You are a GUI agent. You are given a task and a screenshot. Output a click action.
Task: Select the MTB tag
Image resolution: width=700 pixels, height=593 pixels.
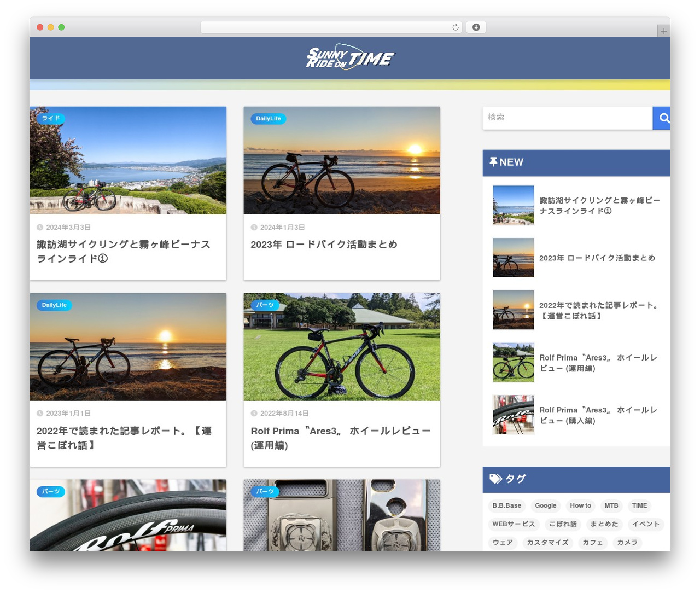(x=611, y=506)
